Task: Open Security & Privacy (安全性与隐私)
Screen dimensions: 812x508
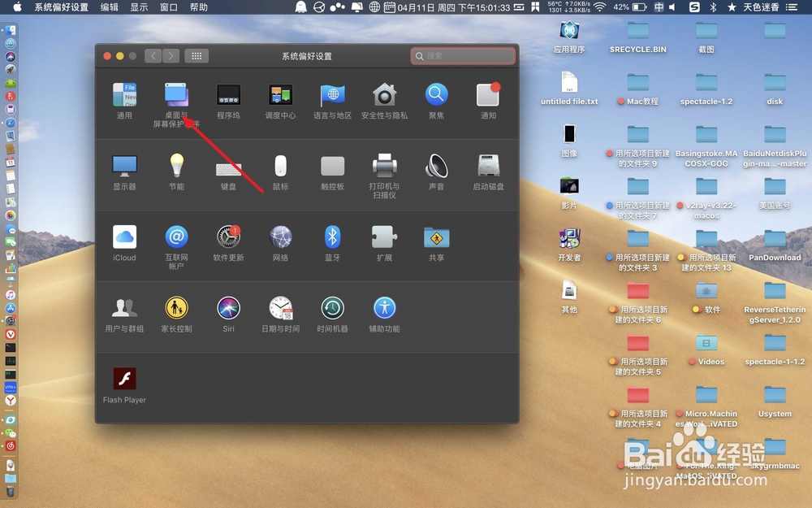Action: pos(384,94)
